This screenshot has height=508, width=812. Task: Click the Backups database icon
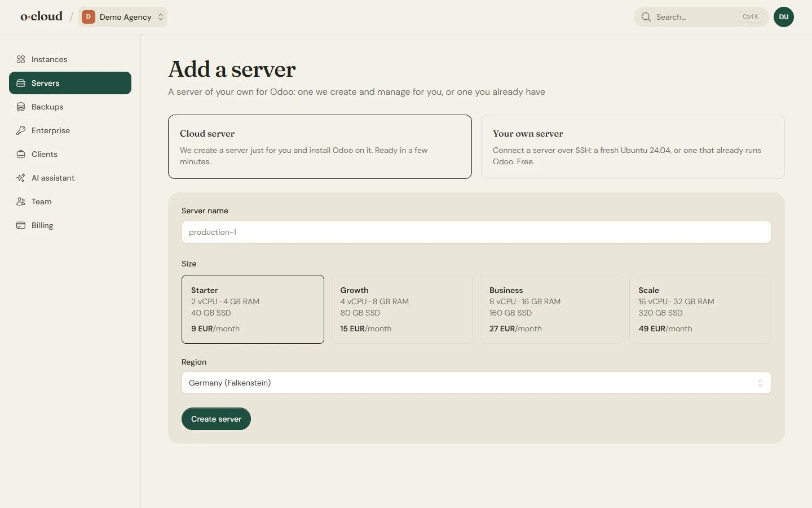(x=21, y=107)
